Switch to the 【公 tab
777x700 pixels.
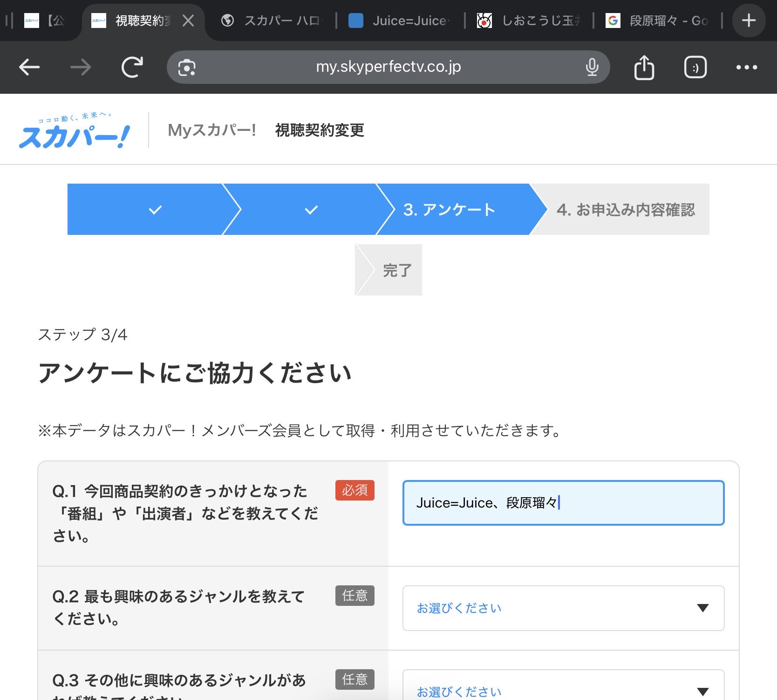(x=45, y=20)
